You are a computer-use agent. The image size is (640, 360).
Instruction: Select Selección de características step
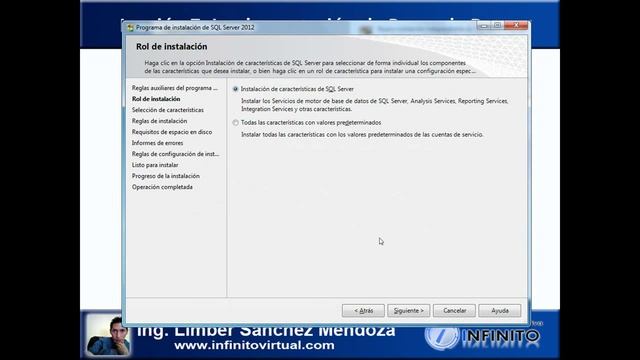coord(167,110)
